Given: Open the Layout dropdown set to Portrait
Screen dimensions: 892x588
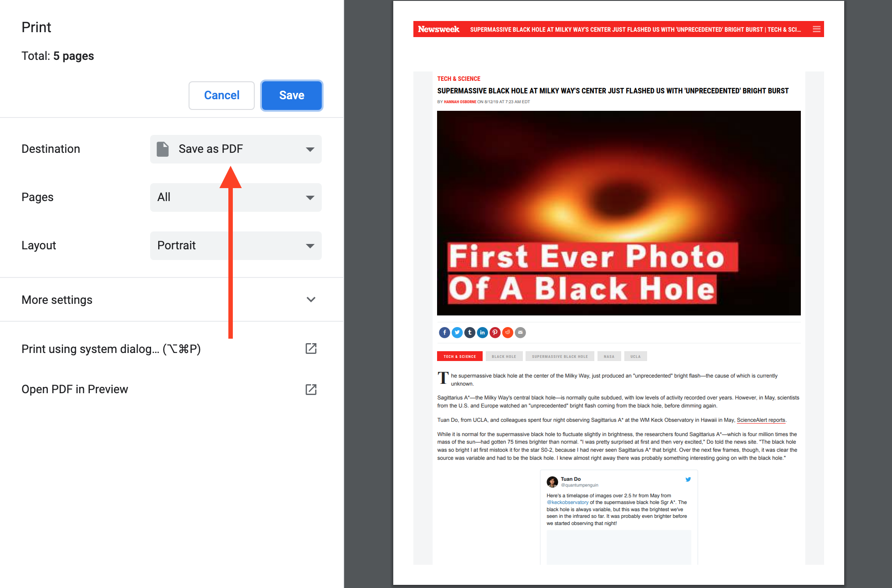Looking at the screenshot, I should coord(236,246).
